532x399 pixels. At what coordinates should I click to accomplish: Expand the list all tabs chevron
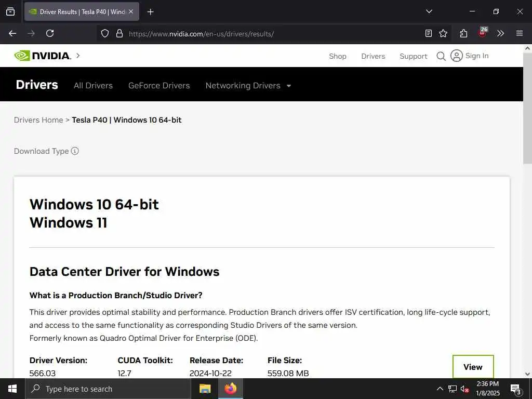click(x=429, y=11)
